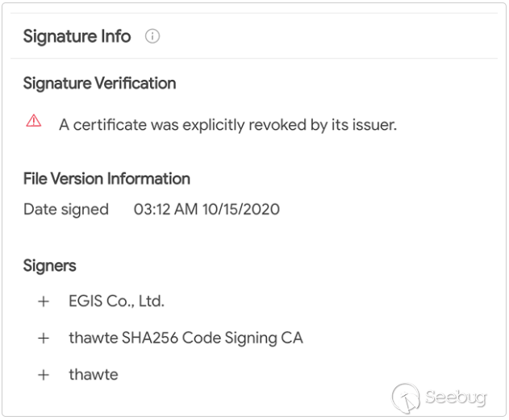The height and width of the screenshot is (420, 509).
Task: Select the bottom thawte signer name
Action: click(94, 375)
